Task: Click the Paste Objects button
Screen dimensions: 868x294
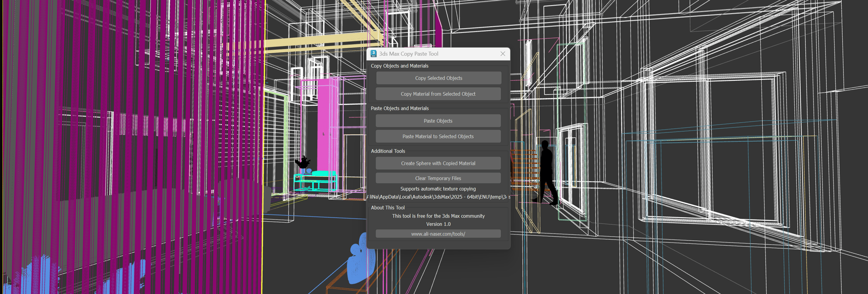Action: (x=438, y=121)
